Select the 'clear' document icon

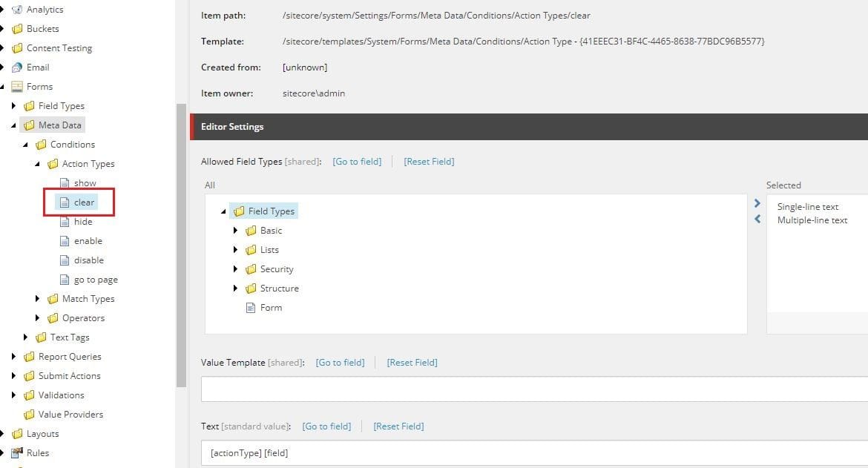pyautogui.click(x=66, y=202)
